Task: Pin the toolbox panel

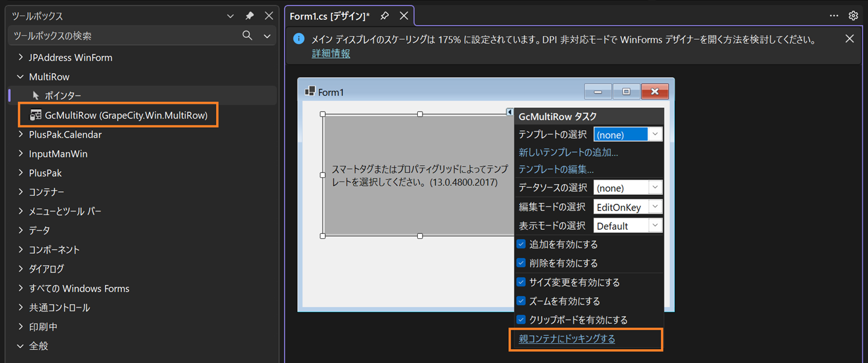Action: 249,16
